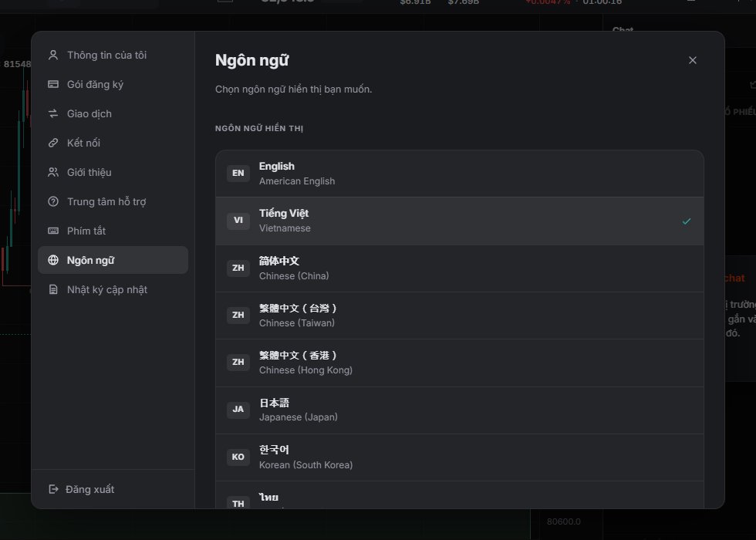
Task: Select the Ngôn ngữ menu label
Action: (91, 261)
